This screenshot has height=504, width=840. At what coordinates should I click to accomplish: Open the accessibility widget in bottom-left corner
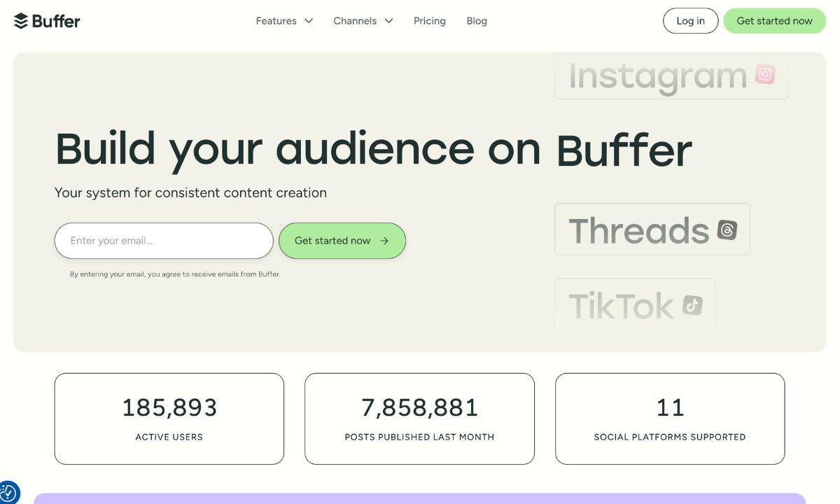click(x=7, y=493)
